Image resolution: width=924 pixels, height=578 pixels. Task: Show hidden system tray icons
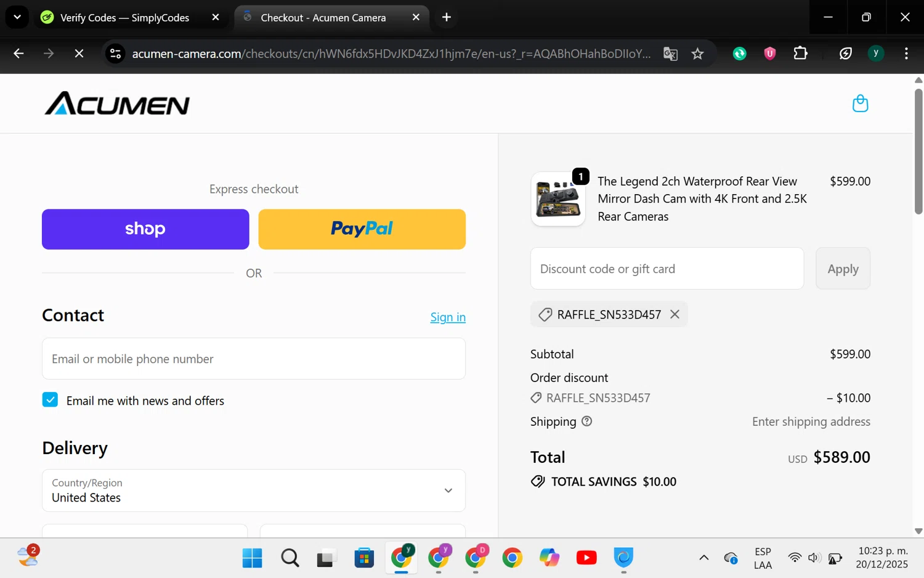pyautogui.click(x=703, y=558)
